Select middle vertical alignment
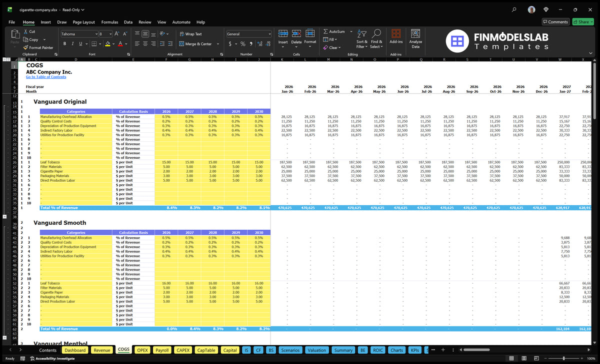The width and height of the screenshot is (600, 364). pyautogui.click(x=145, y=34)
